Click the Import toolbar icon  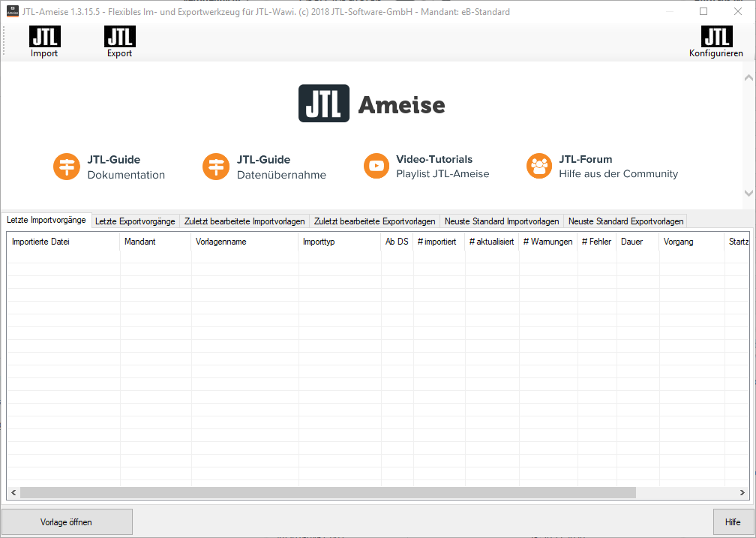[x=44, y=37]
